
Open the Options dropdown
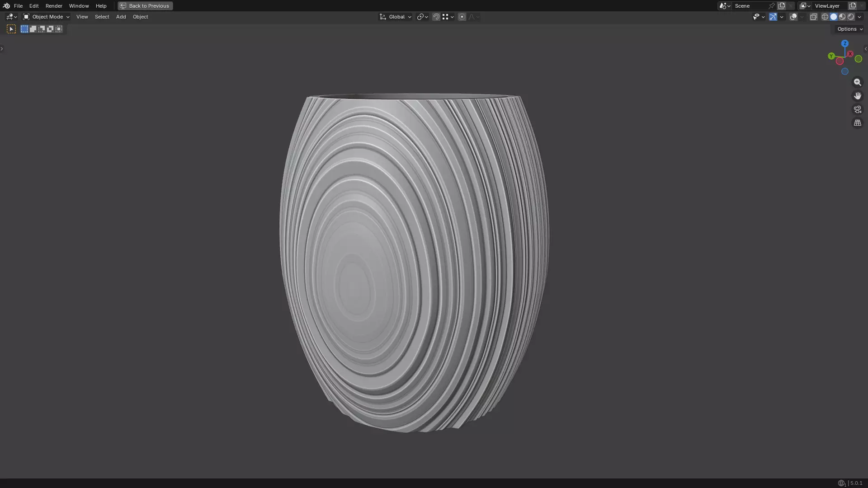(849, 29)
